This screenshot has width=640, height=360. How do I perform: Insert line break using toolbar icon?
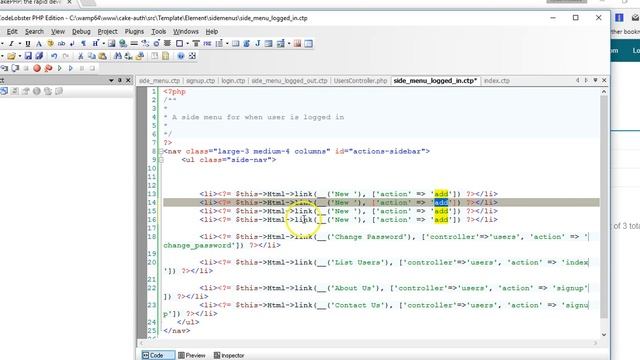tap(72, 44)
